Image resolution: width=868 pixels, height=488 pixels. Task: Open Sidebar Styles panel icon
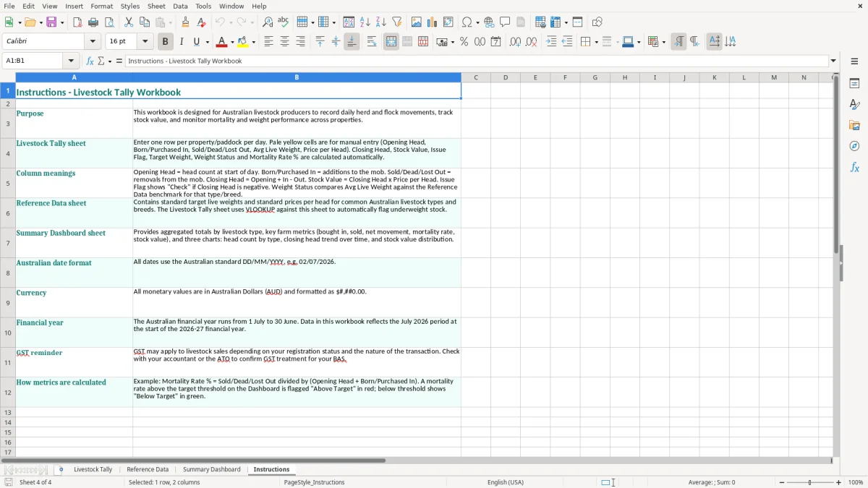pos(854,105)
